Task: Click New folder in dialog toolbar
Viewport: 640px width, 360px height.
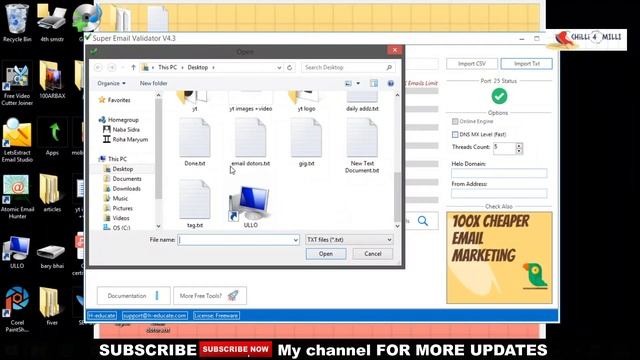Action: click(153, 83)
